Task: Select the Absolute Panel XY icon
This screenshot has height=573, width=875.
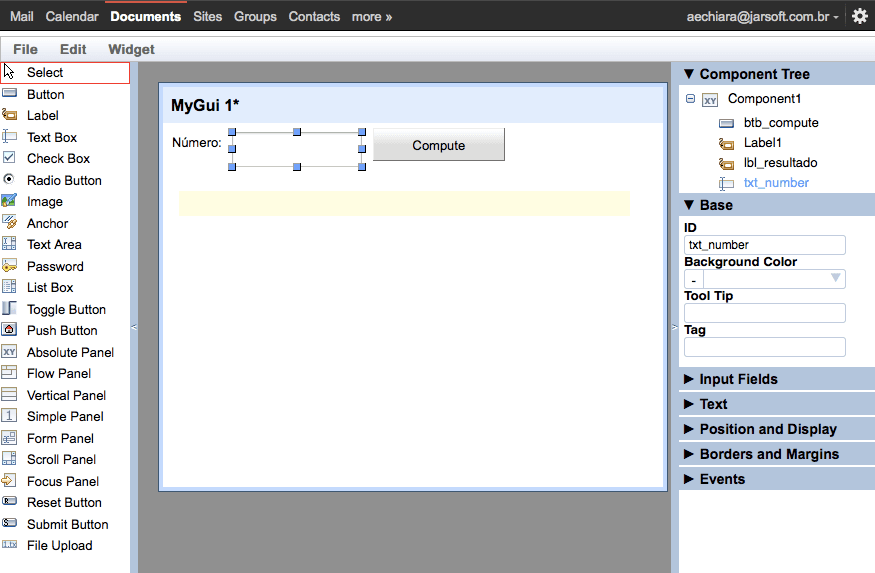Action: coord(9,351)
